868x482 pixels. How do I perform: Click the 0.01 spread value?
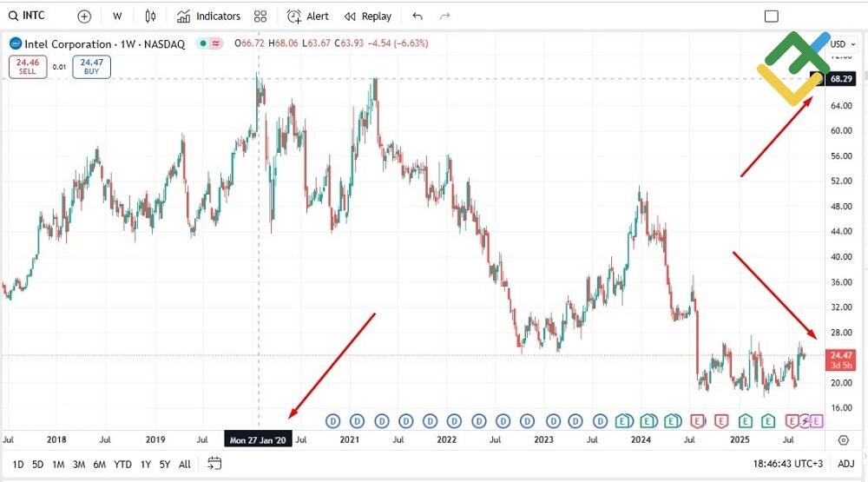click(59, 67)
